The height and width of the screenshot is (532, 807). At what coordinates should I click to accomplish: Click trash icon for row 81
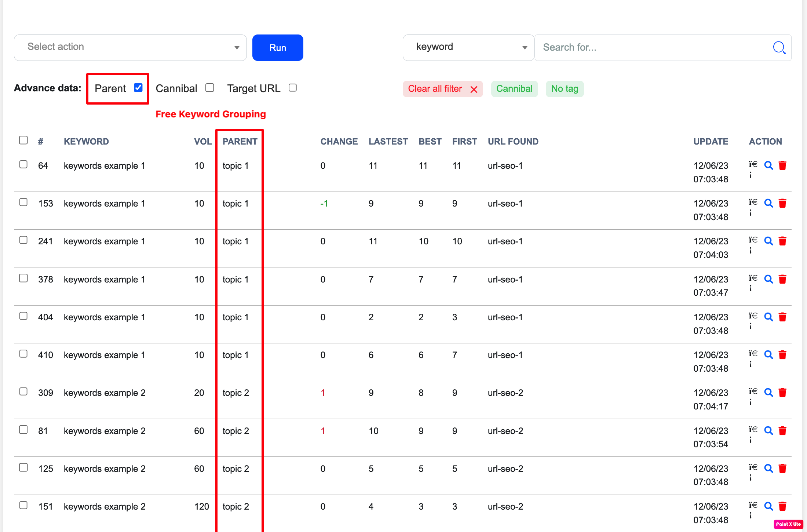[782, 431]
